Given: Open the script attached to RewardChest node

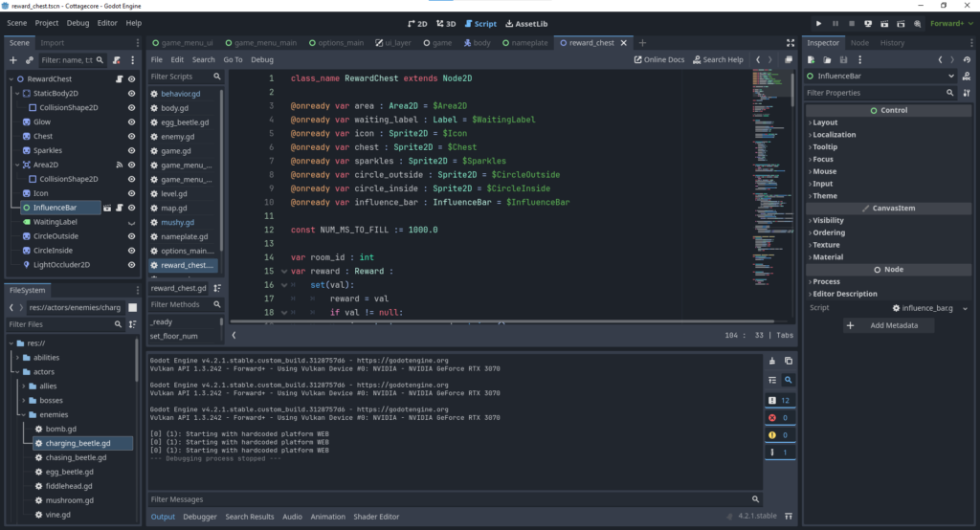Looking at the screenshot, I should 117,78.
